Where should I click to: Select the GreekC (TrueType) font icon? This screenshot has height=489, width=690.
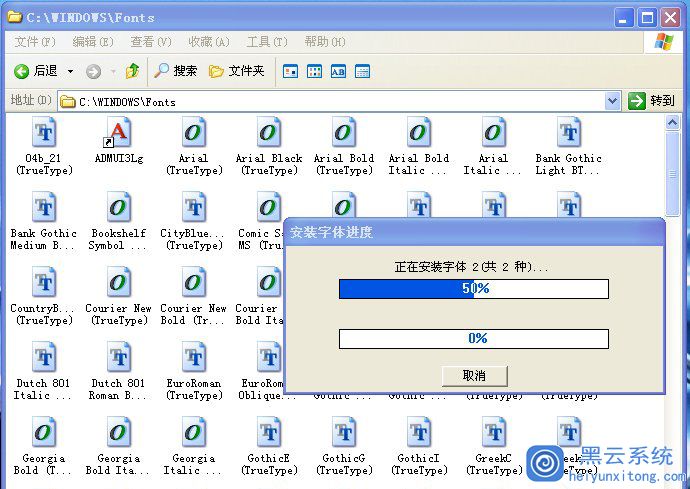pos(493,432)
